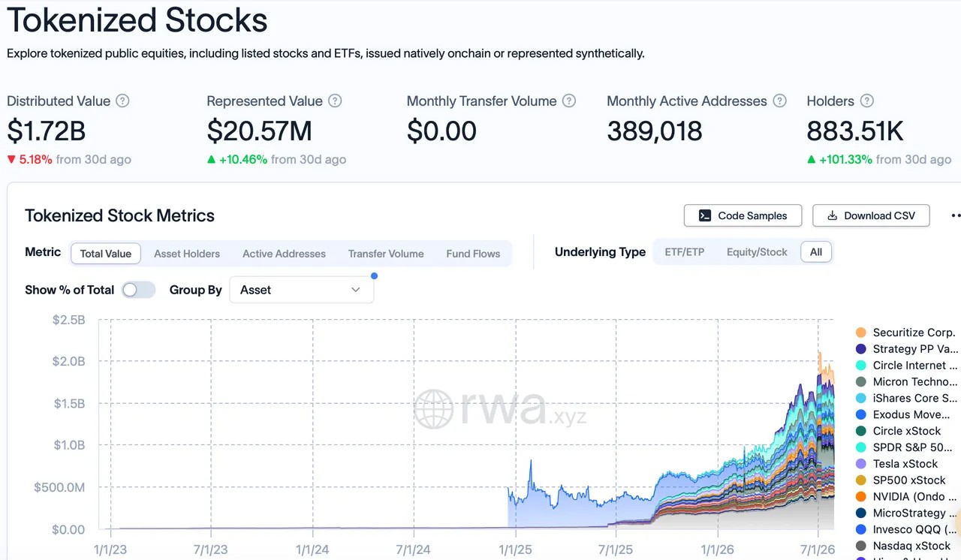
Task: Expand the Group By chevron arrow
Action: tap(356, 290)
